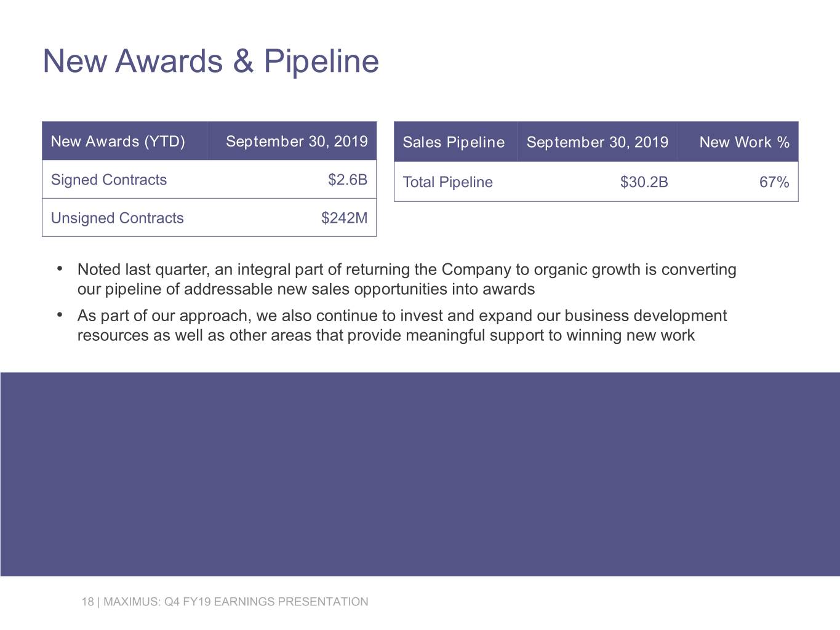840x630 pixels.
Task: Select the "Unsigned Contracts" row label
Action: (117, 218)
